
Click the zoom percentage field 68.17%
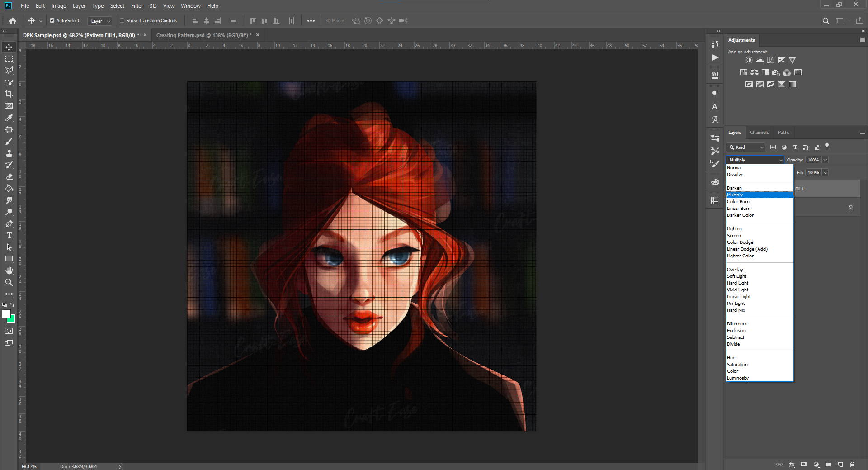click(x=29, y=466)
